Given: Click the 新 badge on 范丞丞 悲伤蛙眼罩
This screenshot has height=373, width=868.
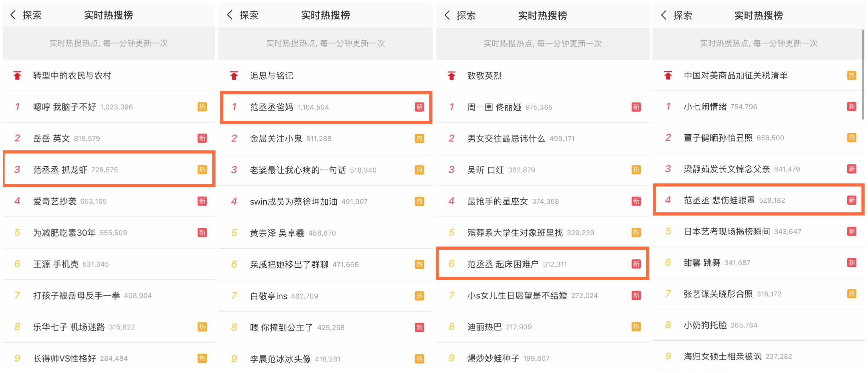Looking at the screenshot, I should coord(851,200).
